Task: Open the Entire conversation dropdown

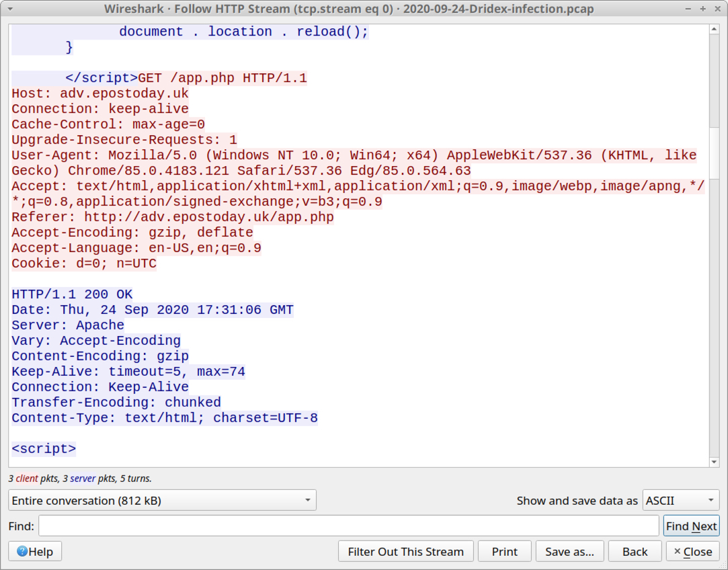Action: point(162,500)
